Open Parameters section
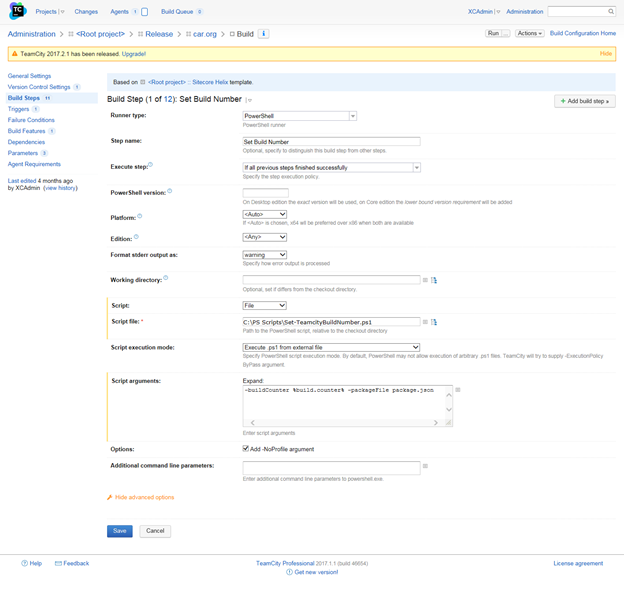Screen dimensions: 624x594 pos(23,153)
